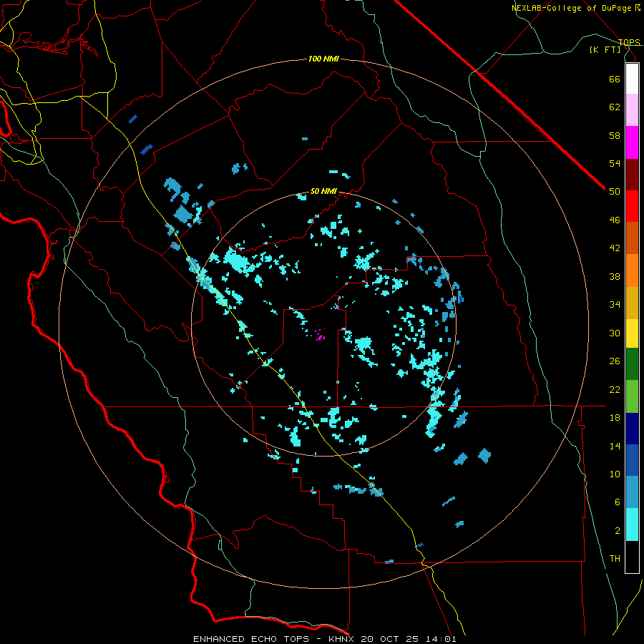The width and height of the screenshot is (644, 644).
Task: Click the steel blue 6-10 legend swatch
Action: point(632,492)
